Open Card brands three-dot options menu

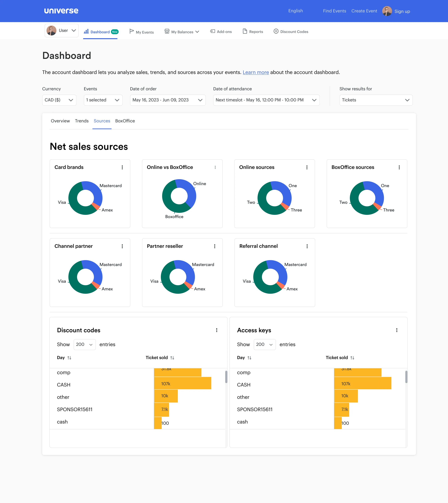point(122,167)
